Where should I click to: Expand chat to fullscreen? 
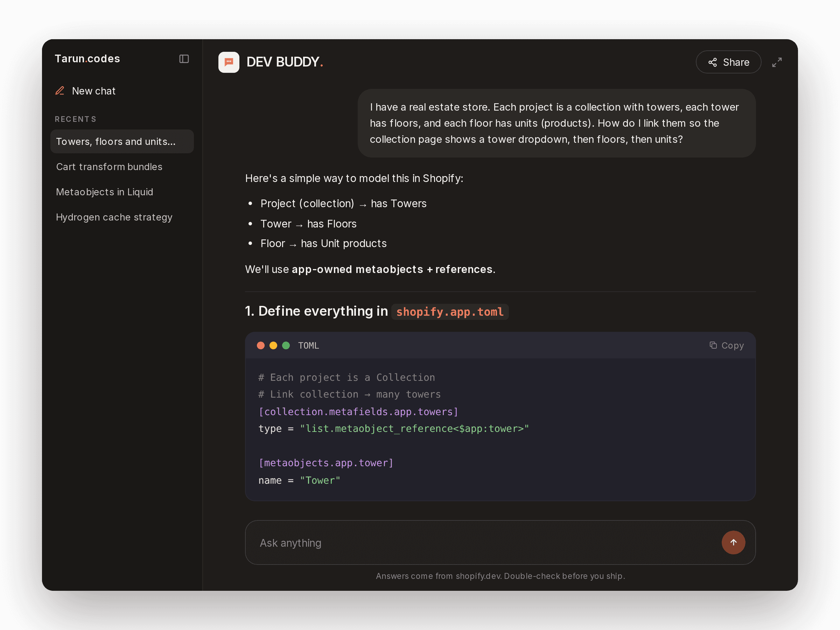(x=777, y=62)
